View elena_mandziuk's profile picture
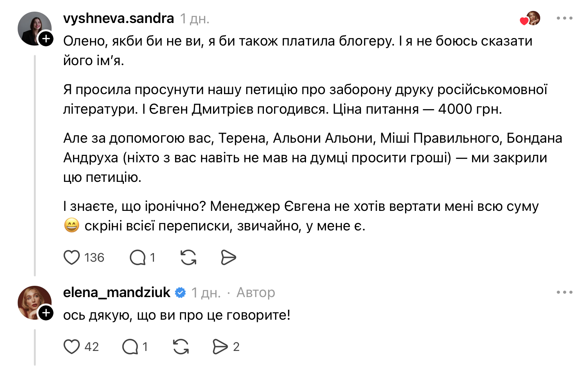588x366 pixels. [33, 302]
